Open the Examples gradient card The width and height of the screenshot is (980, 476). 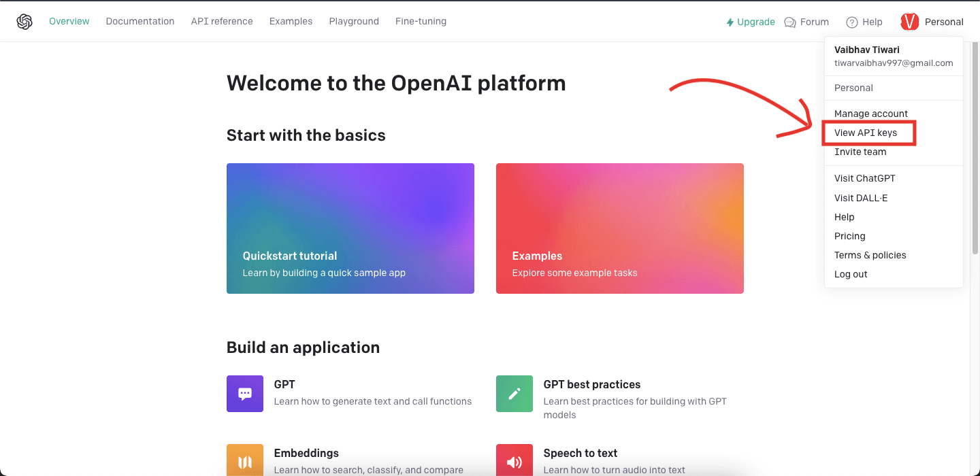coord(620,228)
